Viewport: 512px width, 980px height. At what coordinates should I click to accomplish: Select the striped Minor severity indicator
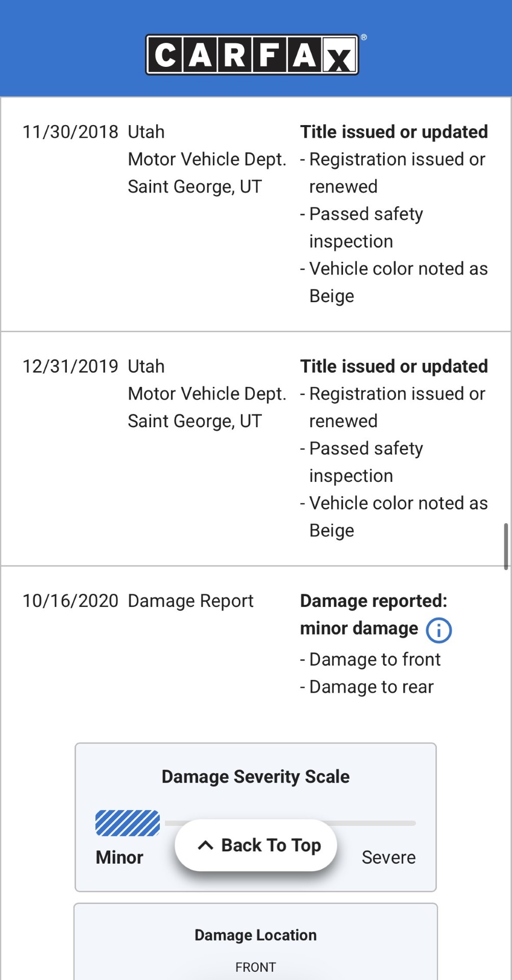[x=128, y=823]
